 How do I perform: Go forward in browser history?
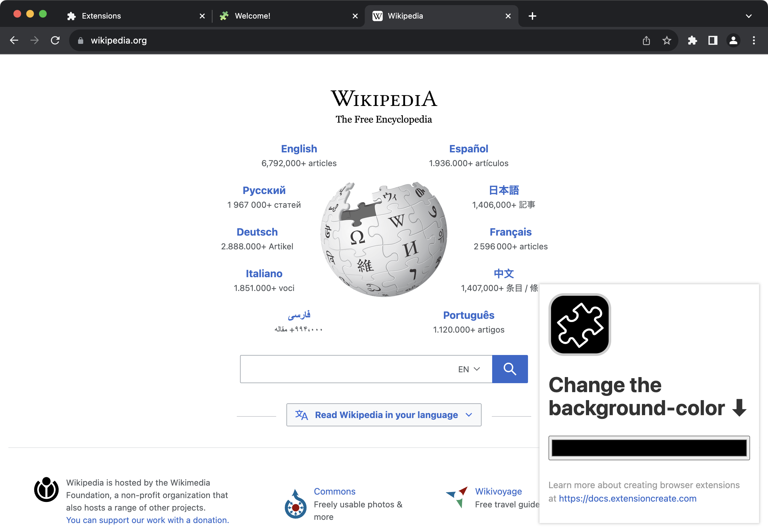(34, 40)
